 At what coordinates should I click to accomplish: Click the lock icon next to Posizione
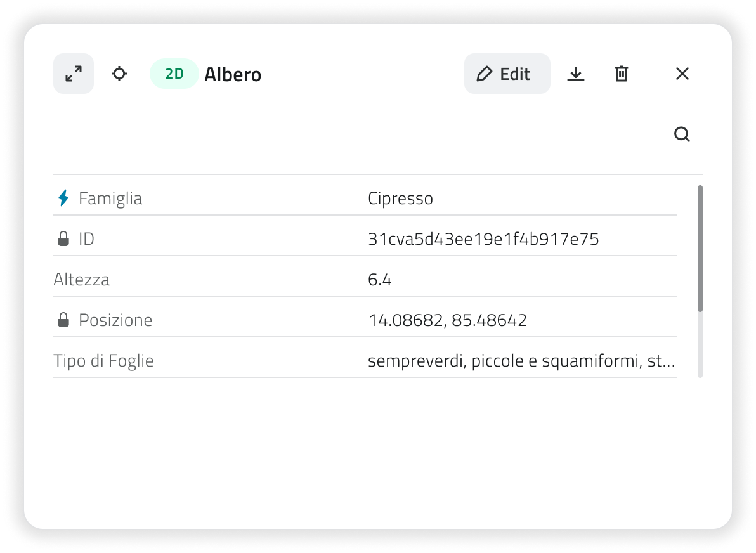click(x=63, y=320)
